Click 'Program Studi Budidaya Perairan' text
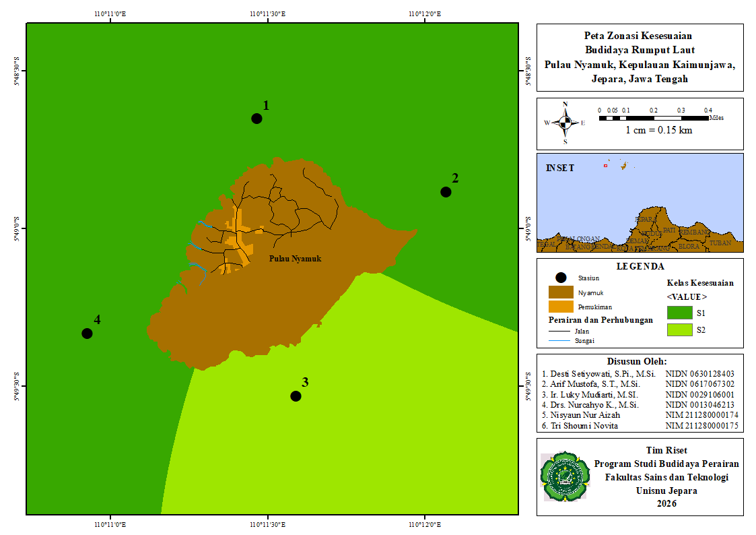Viewport: 756px width, 535px height. (667, 464)
